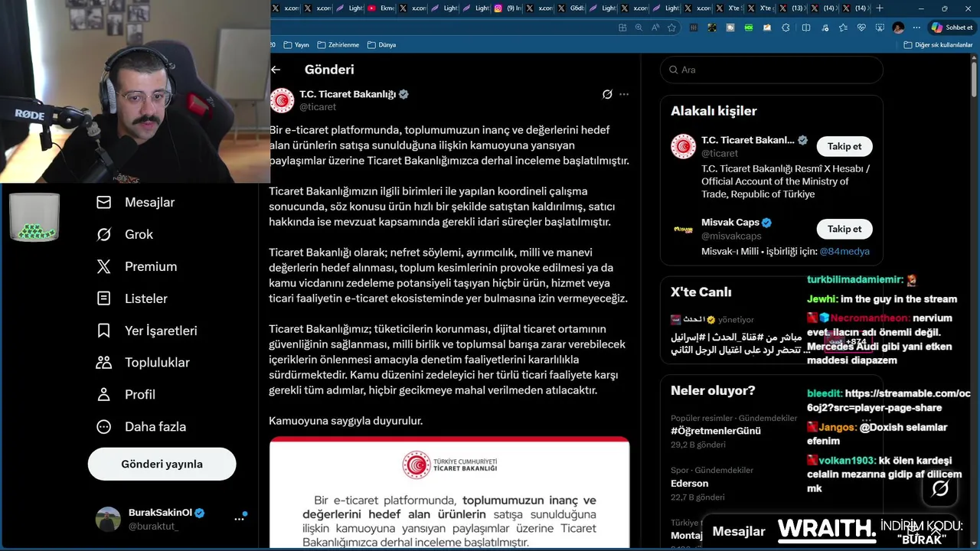Open the Ederson trending topic
The height and width of the screenshot is (551, 980).
(x=689, y=483)
